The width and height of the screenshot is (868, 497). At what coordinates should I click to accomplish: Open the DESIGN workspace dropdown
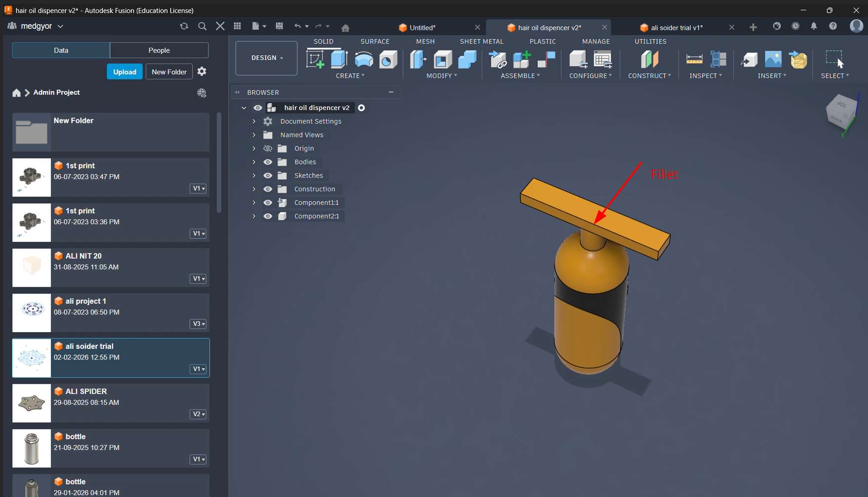267,58
